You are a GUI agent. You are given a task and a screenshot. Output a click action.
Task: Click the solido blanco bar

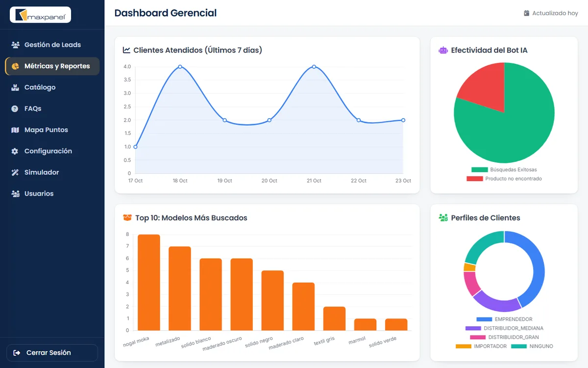(211, 294)
